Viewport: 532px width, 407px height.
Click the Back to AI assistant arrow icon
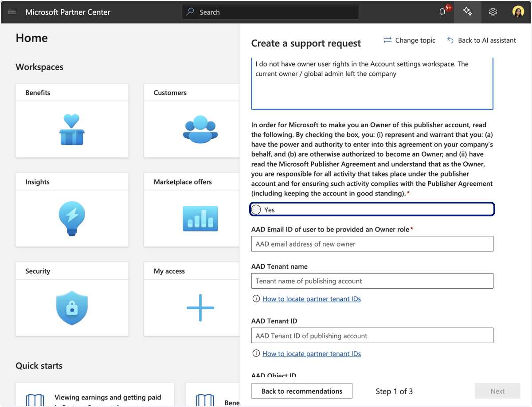pyautogui.click(x=450, y=40)
